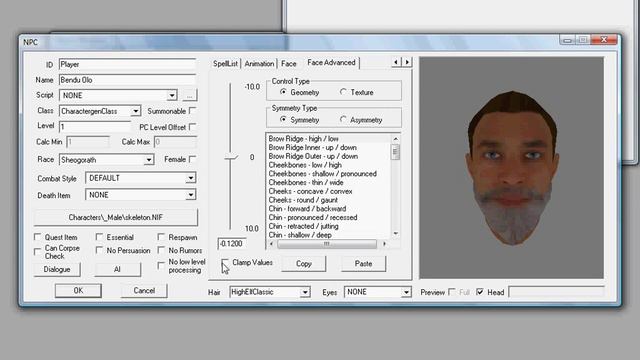The height and width of the screenshot is (360, 640).
Task: Select "Brow Ridge Inner - up / down"
Action: [312, 147]
